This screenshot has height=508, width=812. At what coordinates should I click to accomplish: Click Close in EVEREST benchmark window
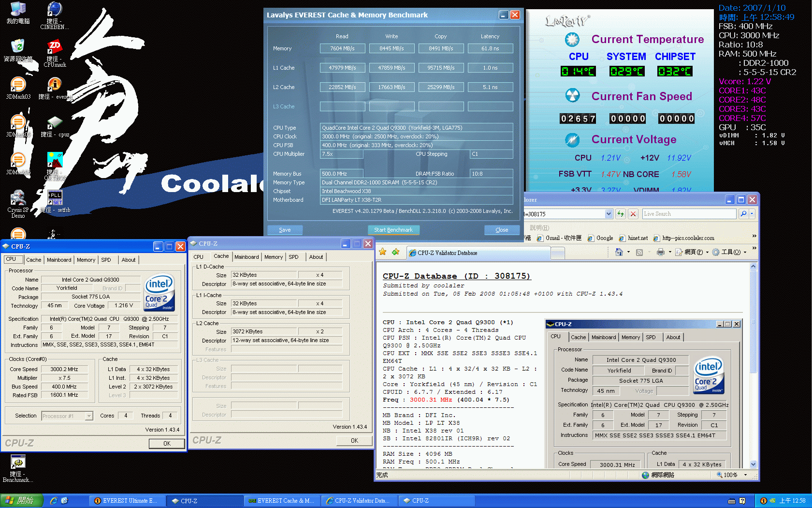502,230
